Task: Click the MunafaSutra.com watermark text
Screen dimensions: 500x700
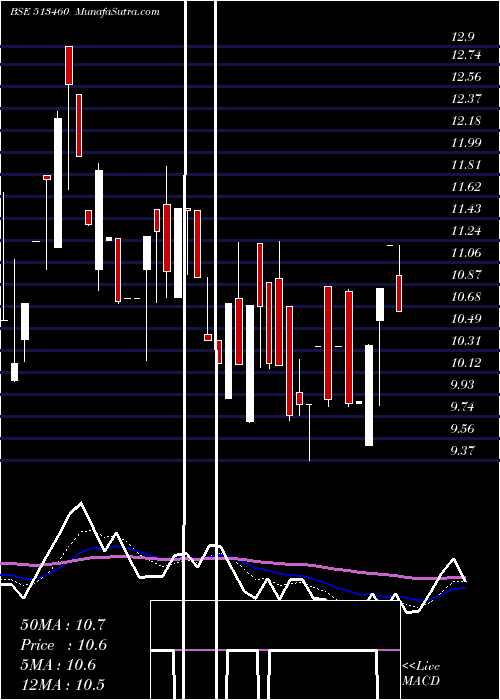Action: [x=117, y=12]
